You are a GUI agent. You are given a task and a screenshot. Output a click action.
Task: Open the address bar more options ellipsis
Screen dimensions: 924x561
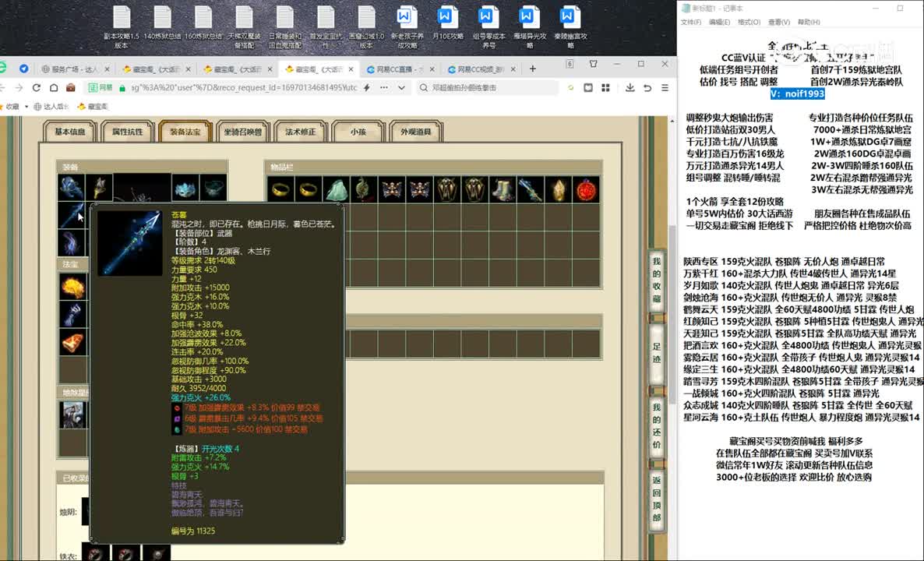(x=384, y=88)
